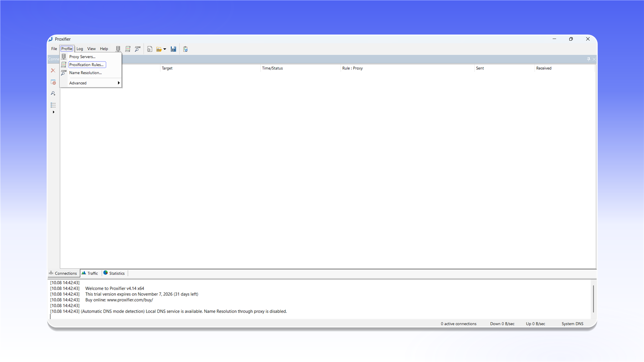Expand the small arrow below sidebar icons

tap(53, 112)
